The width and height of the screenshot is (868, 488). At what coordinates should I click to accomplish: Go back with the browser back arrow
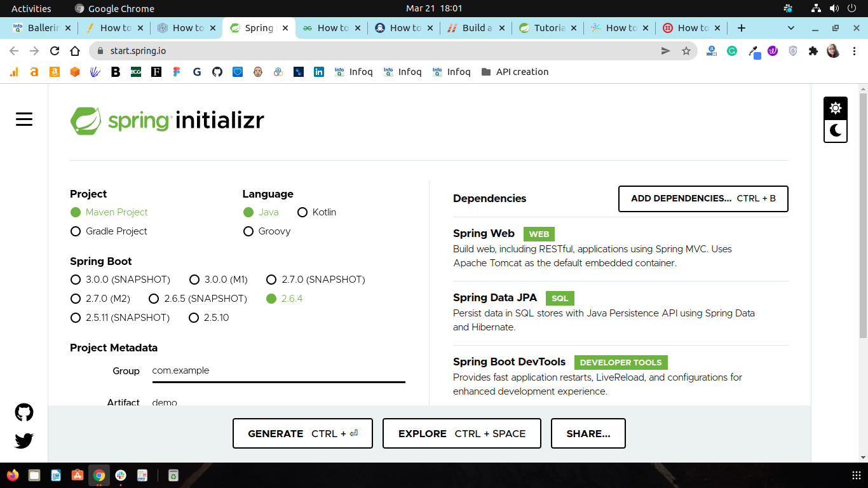(x=14, y=51)
